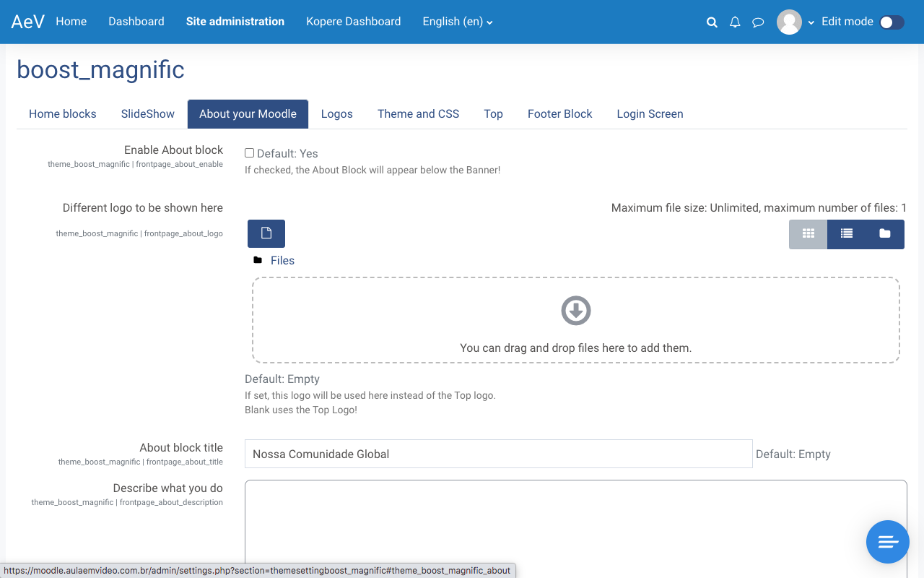The width and height of the screenshot is (924, 578).
Task: Click the AeV site logo
Action: 27,22
